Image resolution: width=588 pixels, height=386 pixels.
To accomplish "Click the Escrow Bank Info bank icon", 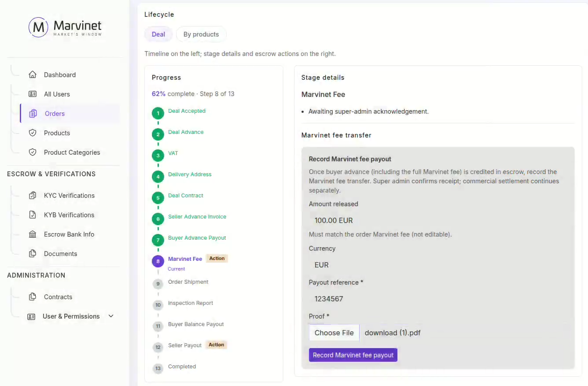I will (33, 234).
